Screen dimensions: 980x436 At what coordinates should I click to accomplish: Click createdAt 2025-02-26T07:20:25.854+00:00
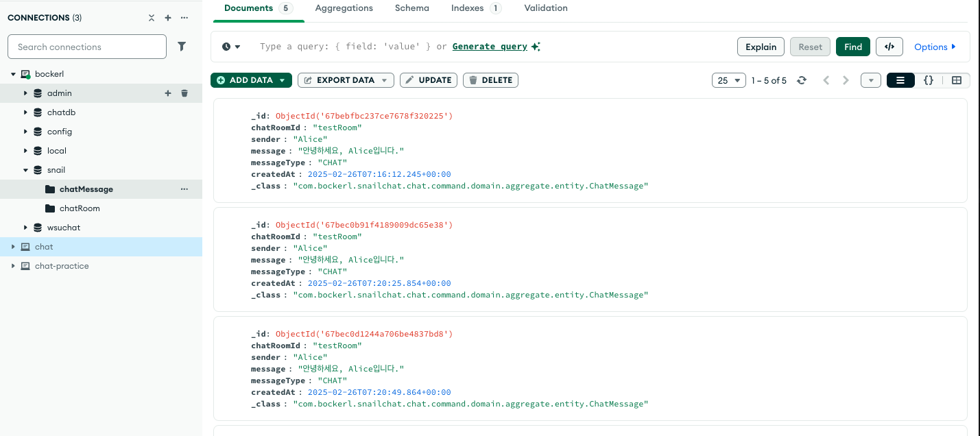(379, 283)
